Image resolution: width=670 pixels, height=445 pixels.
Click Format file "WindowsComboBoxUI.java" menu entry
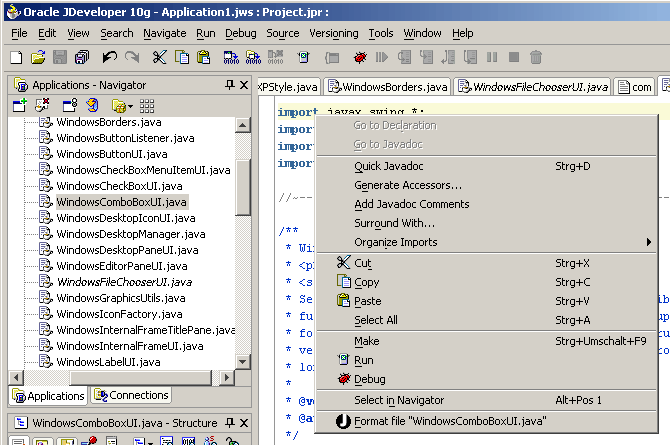click(x=448, y=421)
